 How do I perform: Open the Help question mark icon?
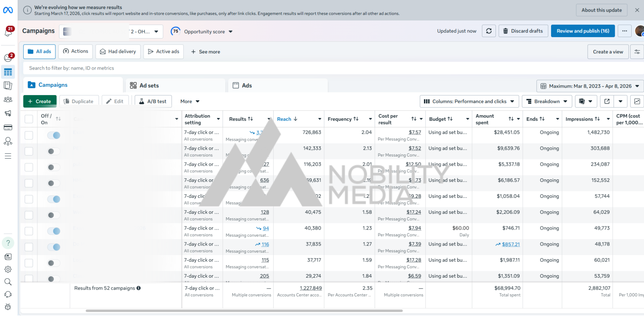8,243
